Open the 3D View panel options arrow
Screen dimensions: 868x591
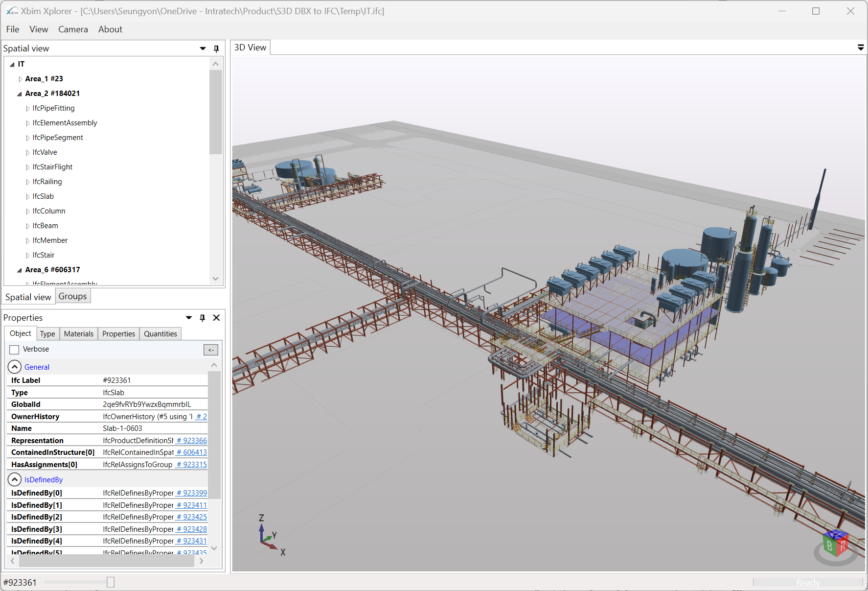click(x=860, y=47)
